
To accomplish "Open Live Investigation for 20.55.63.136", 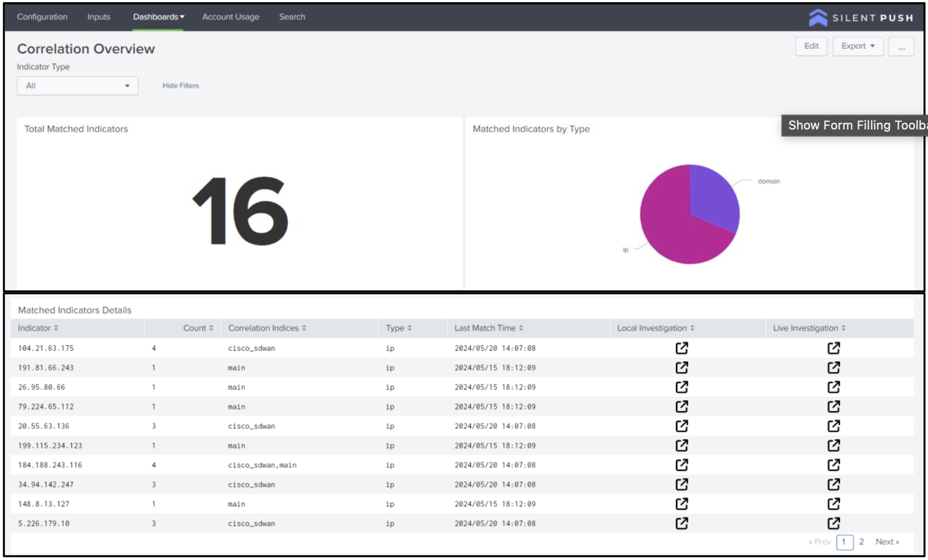I will (833, 426).
